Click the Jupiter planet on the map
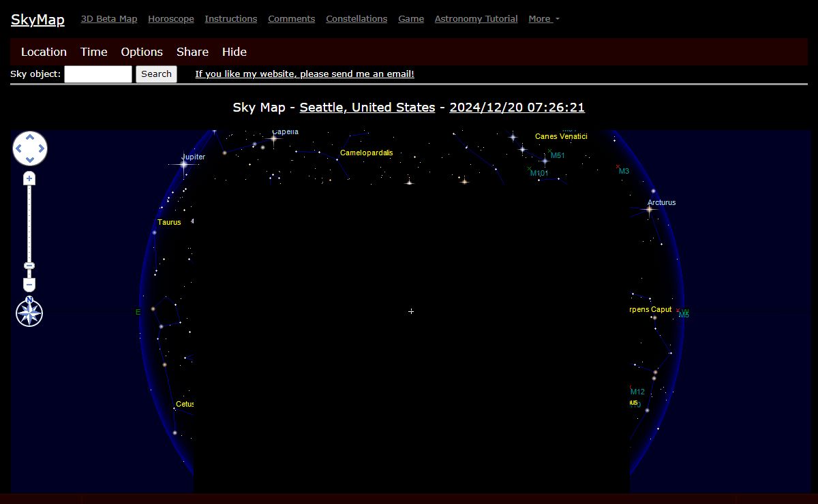Viewport: 818px width, 504px height. point(184,164)
